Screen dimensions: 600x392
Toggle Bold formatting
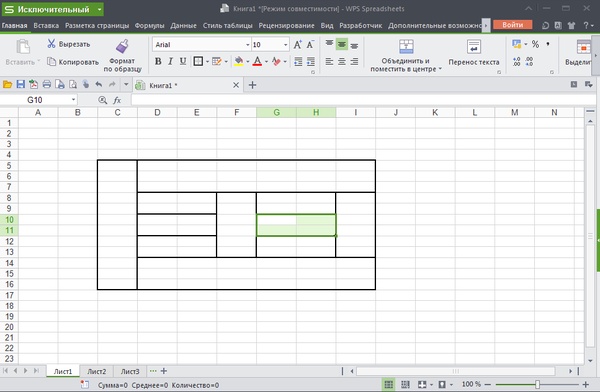point(158,61)
